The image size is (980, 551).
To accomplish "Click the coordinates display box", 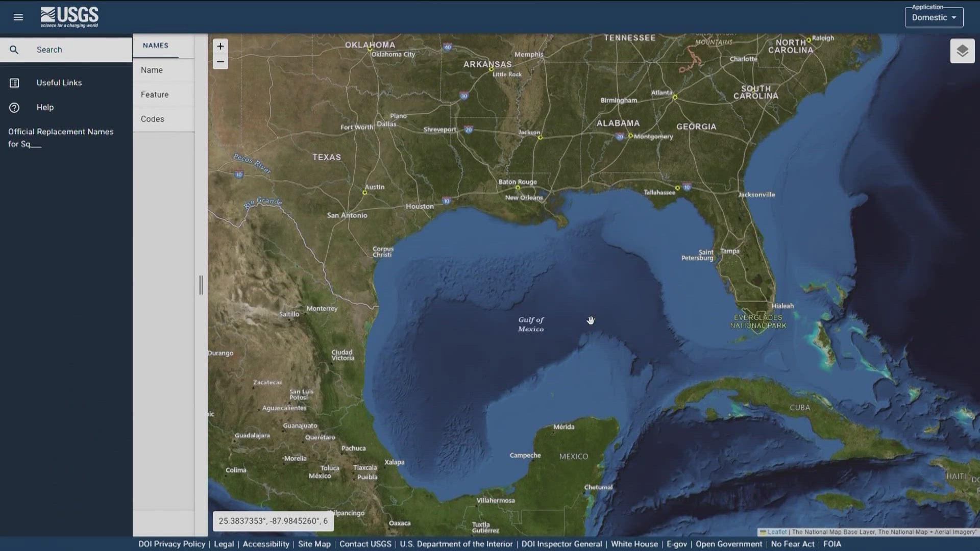I will coord(273,521).
